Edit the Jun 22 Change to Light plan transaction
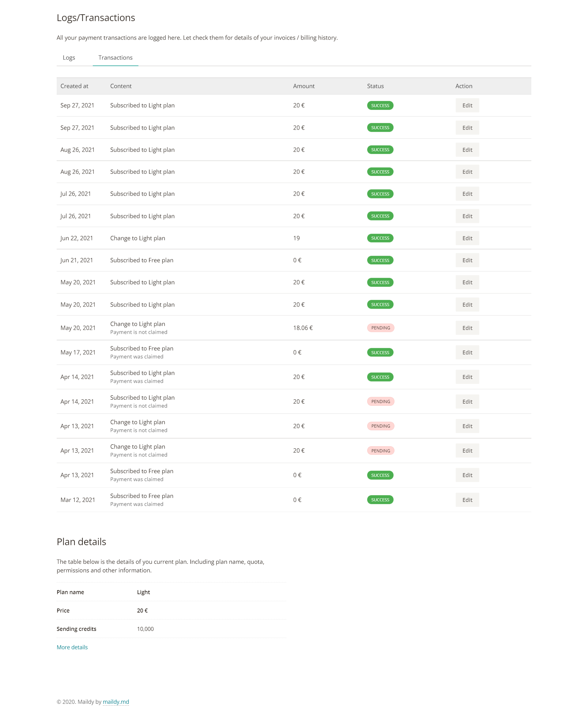 (467, 238)
